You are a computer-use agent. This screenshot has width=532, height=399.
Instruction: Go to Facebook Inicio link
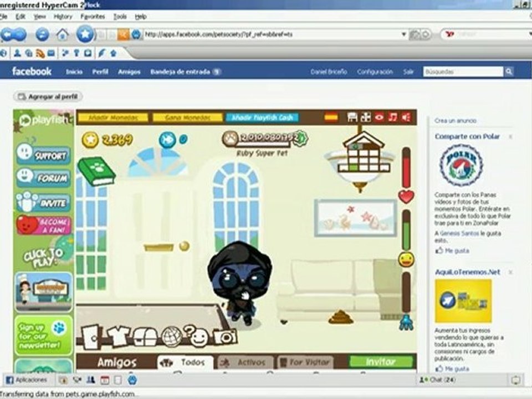tap(74, 71)
